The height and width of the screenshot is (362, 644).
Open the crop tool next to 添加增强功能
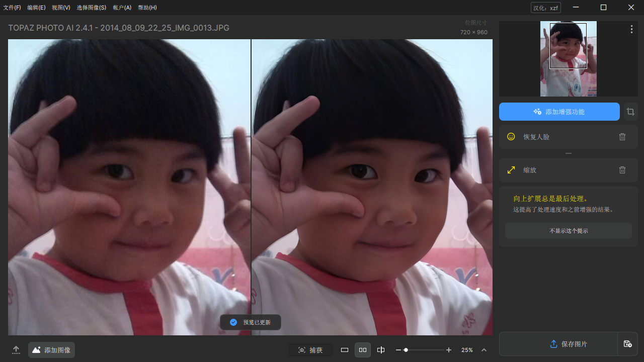coord(630,111)
